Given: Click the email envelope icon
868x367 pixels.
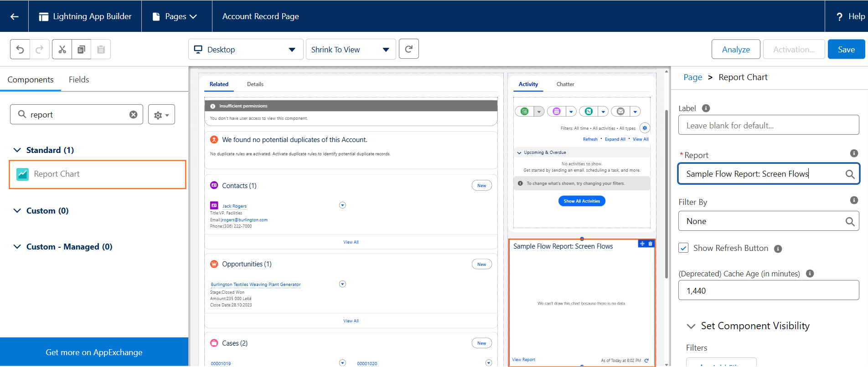Looking at the screenshot, I should click(620, 111).
